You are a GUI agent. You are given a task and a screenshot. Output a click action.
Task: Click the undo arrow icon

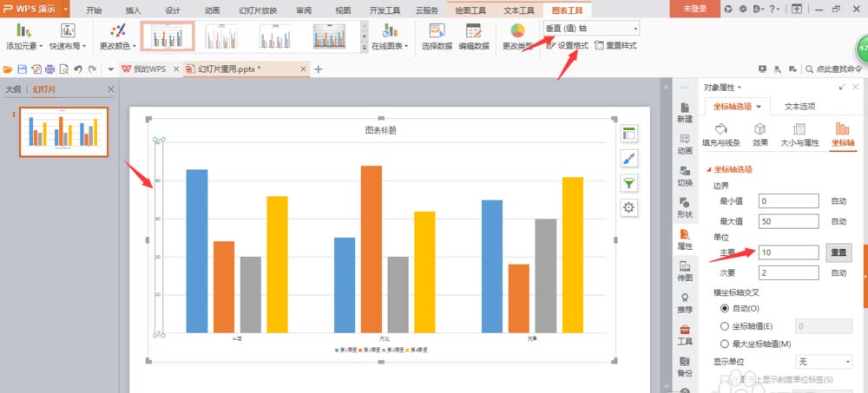[78, 69]
